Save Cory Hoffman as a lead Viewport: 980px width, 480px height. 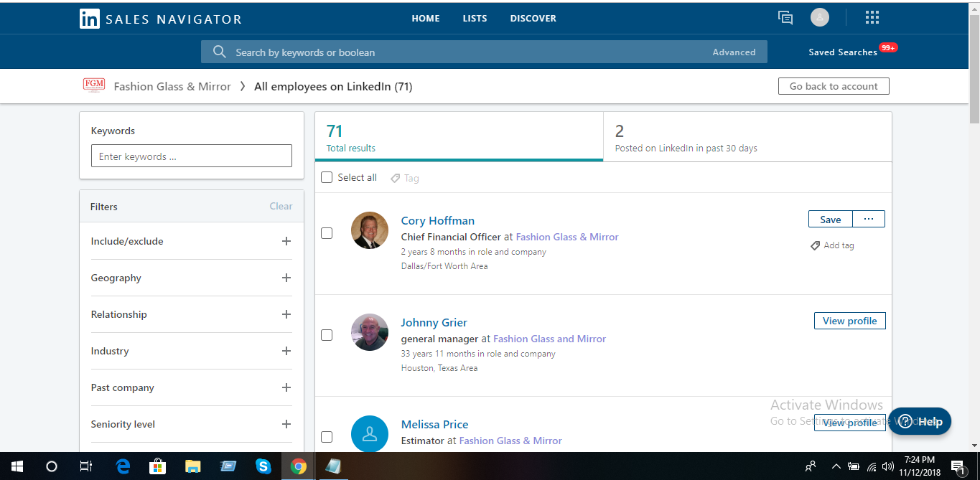tap(831, 220)
